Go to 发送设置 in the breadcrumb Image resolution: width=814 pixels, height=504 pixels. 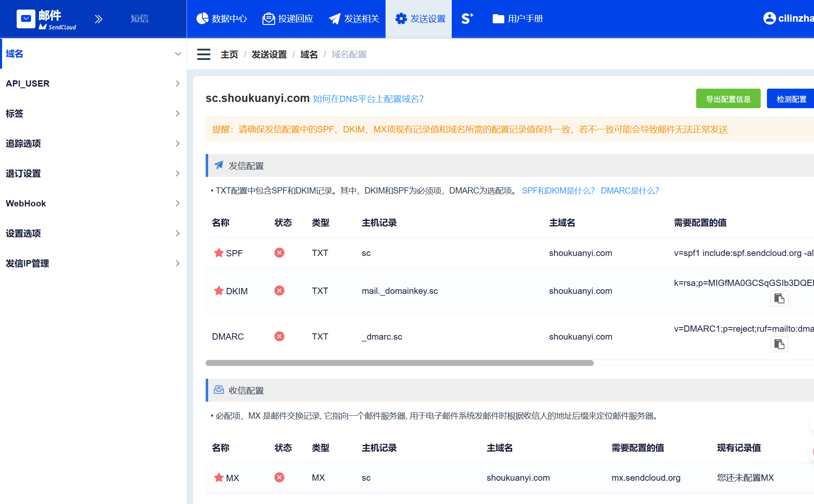click(269, 55)
